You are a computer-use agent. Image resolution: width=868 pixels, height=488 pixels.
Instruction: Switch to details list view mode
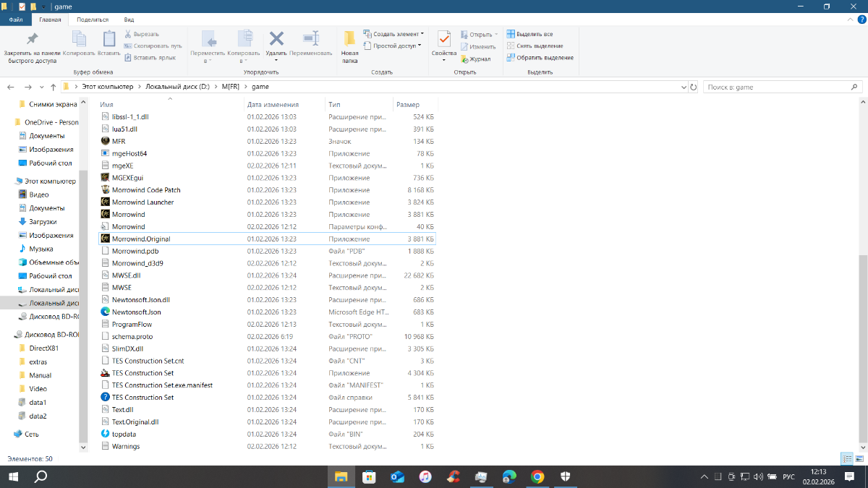(846, 459)
